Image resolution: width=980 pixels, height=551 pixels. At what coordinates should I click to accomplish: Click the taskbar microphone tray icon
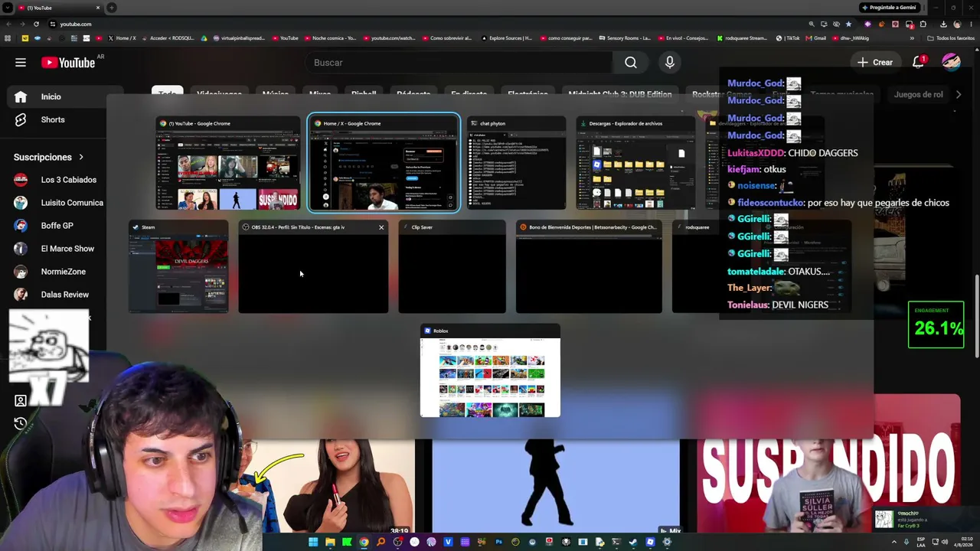pos(906,542)
